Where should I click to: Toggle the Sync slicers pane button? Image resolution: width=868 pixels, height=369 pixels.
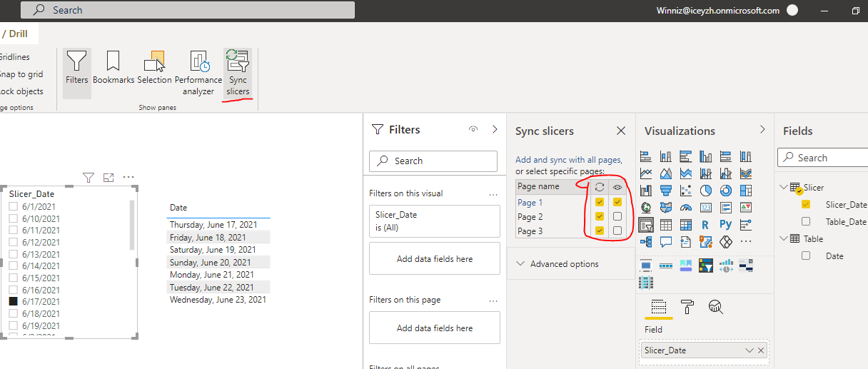pos(238,73)
